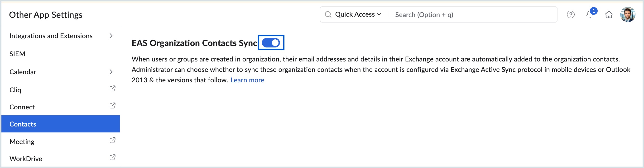Open the notifications bell icon
644x168 pixels.
(x=589, y=15)
